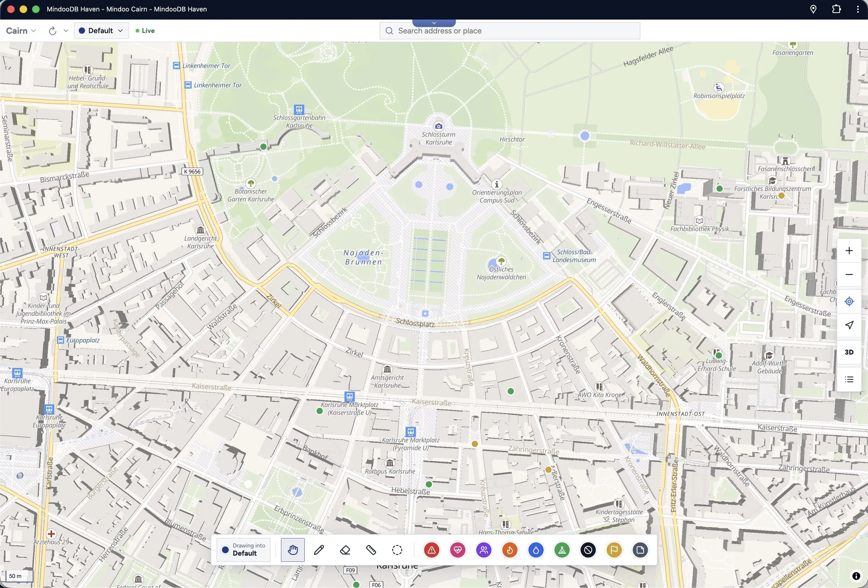The image size is (868, 588).
Task: Click the Schloss/Bad. Landesmuseum stop marker
Action: point(546,256)
